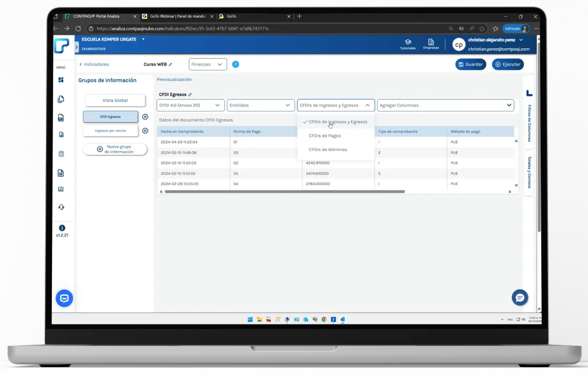588x374 pixels.
Task: Add page to favorites star icon
Action: point(482,28)
